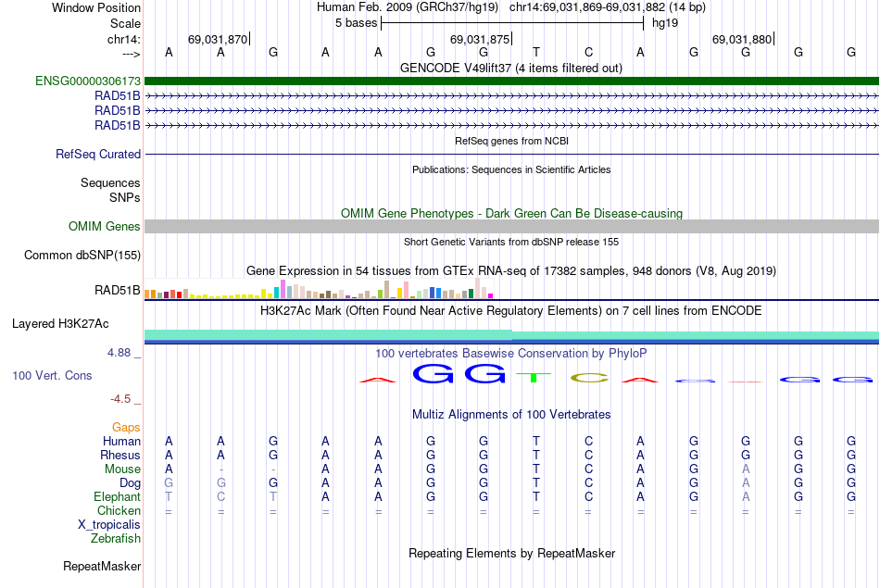Click the ---> strand direction arrow
Image resolution: width=880 pixels, height=588 pixels.
[x=131, y=54]
